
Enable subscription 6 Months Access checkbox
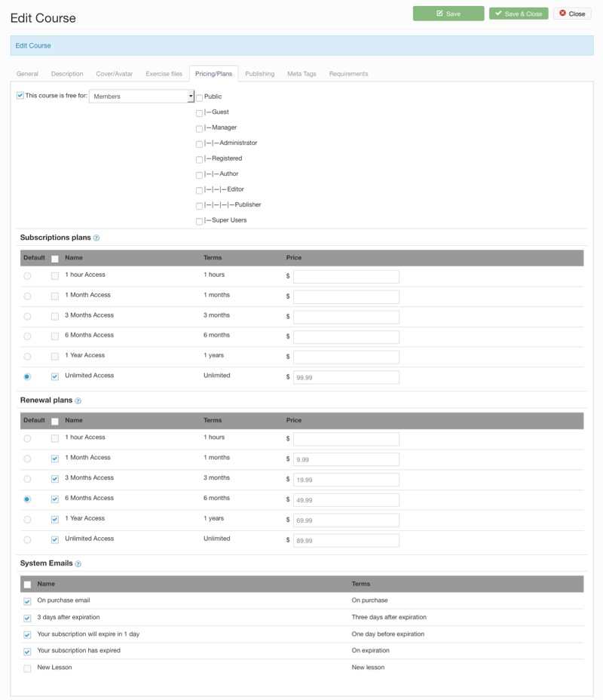click(55, 336)
